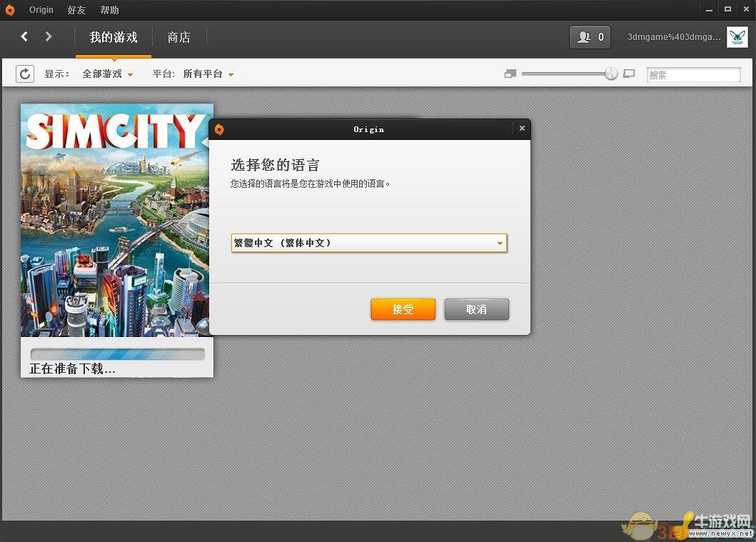Click 取消 to cancel the dialog
This screenshot has height=542, width=756.
[476, 309]
